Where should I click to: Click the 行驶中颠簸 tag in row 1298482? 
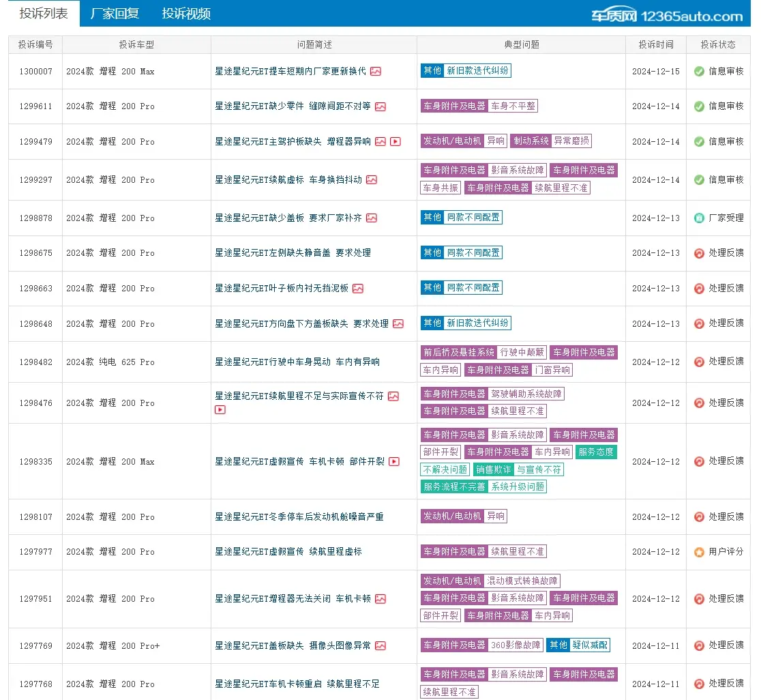(x=522, y=352)
